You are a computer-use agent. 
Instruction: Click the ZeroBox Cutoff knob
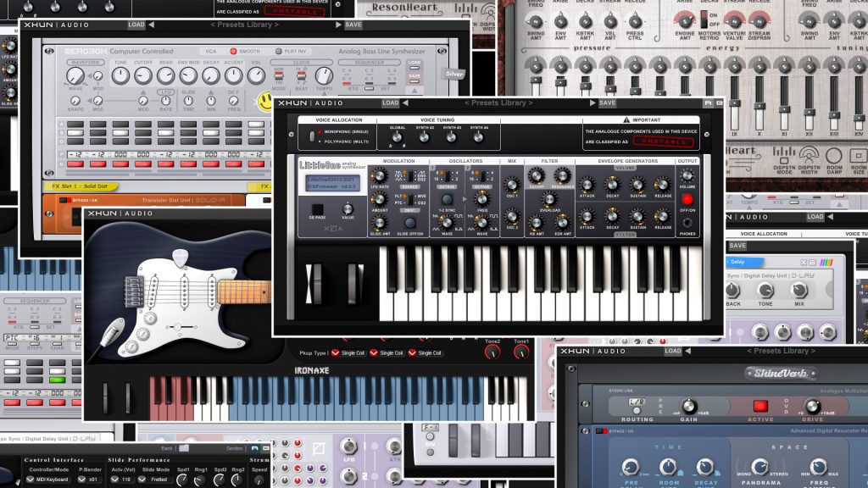tap(142, 75)
